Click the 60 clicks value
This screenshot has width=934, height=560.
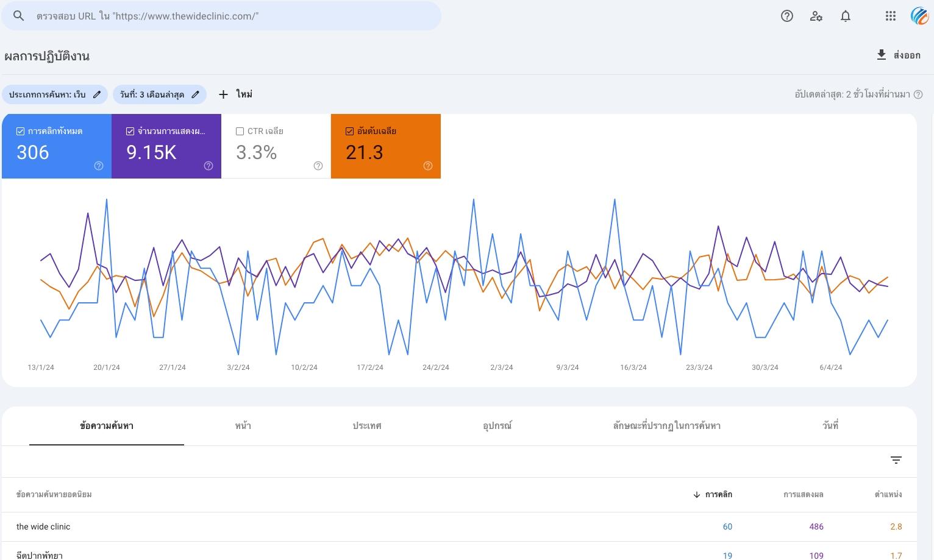point(727,526)
